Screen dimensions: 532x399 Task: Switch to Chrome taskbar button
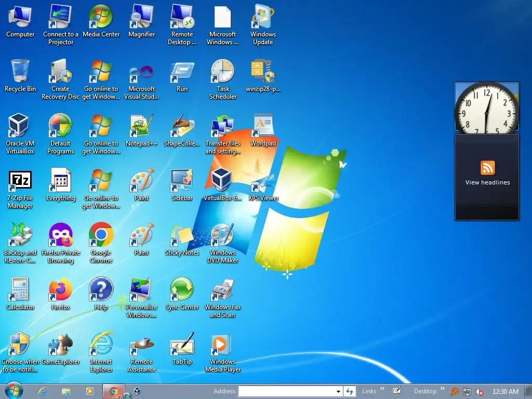114,391
